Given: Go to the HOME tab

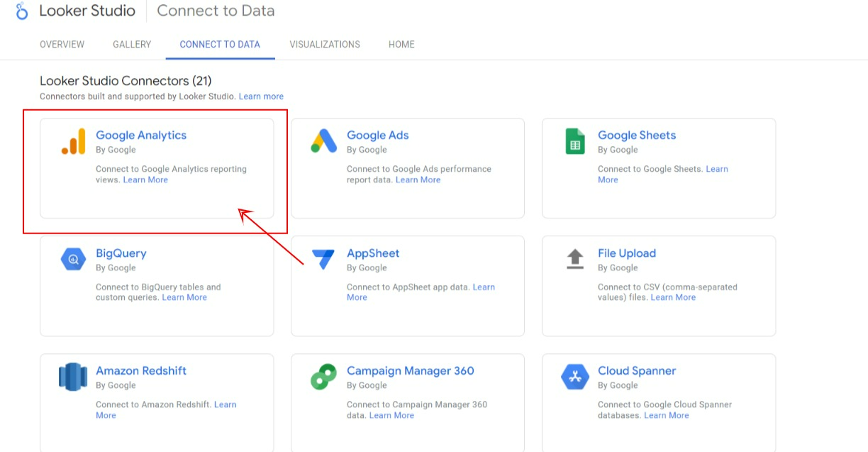Looking at the screenshot, I should tap(401, 44).
